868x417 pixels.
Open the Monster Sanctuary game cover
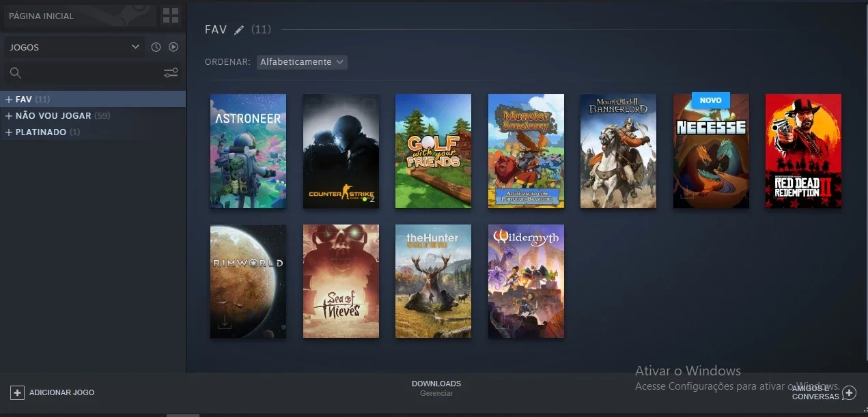[526, 151]
